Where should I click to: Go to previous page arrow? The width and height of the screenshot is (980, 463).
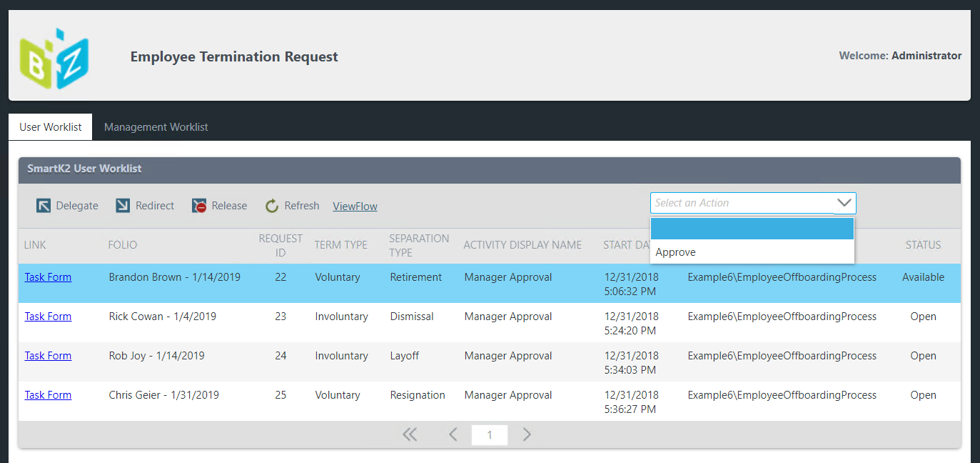coord(453,434)
